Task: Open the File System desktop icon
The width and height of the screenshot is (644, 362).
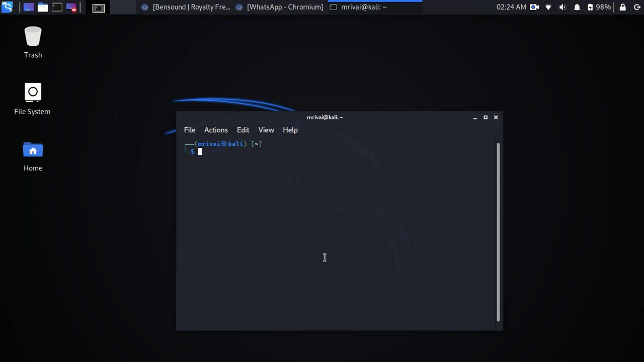Action: pyautogui.click(x=32, y=99)
